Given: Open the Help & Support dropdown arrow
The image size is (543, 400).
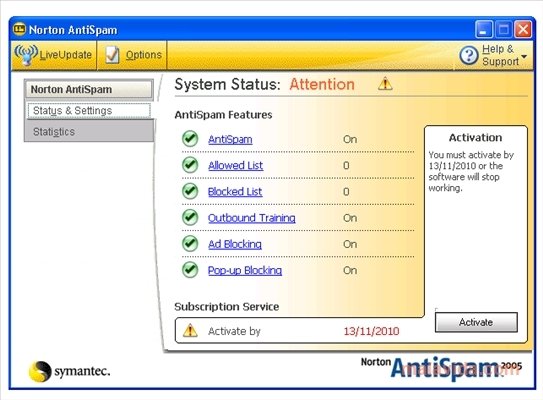Looking at the screenshot, I should [x=524, y=56].
